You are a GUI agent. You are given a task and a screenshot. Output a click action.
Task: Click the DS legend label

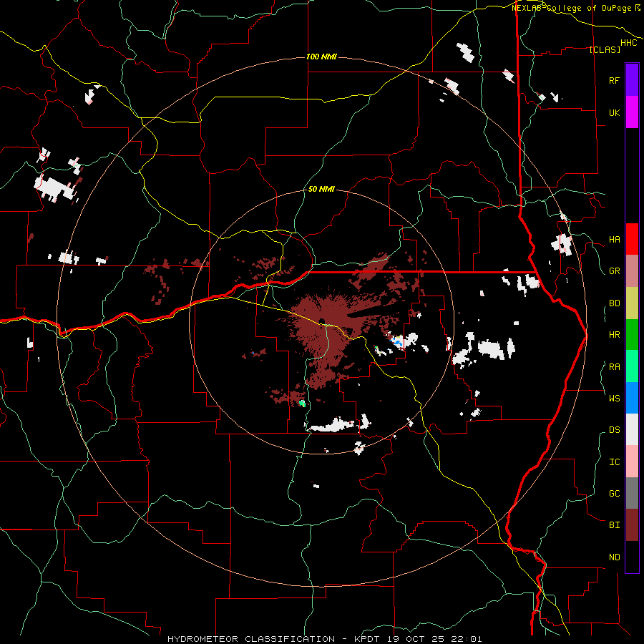(614, 430)
